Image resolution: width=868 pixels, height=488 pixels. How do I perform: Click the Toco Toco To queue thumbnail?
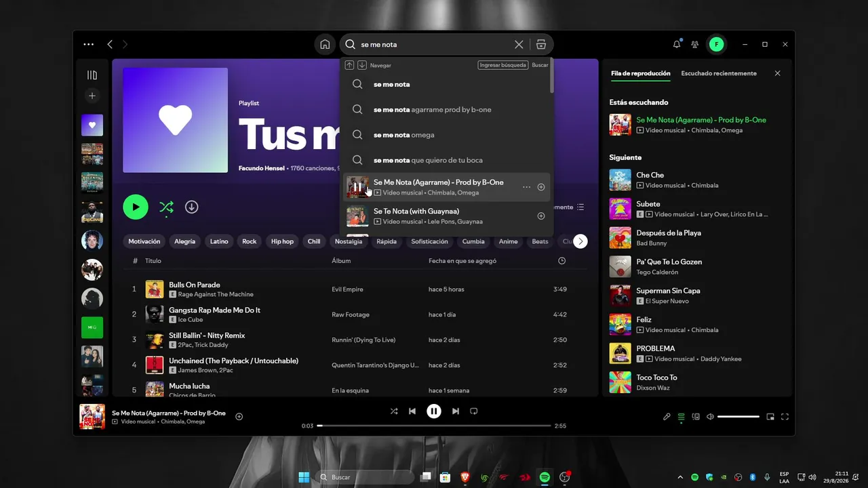click(x=620, y=382)
